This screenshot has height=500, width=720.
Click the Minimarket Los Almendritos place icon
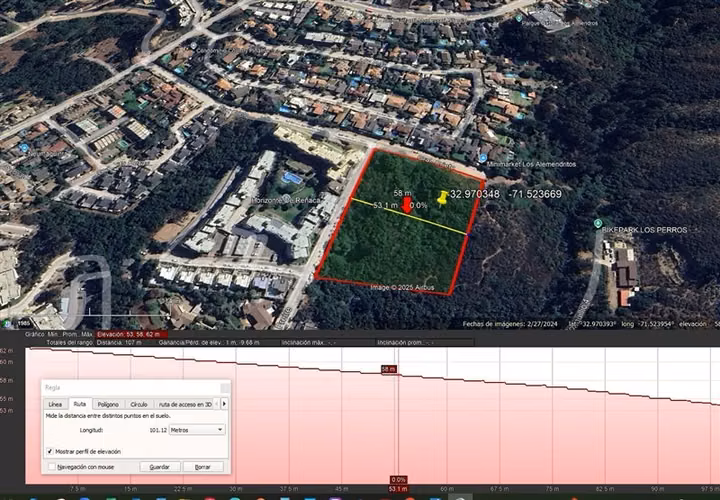point(483,158)
